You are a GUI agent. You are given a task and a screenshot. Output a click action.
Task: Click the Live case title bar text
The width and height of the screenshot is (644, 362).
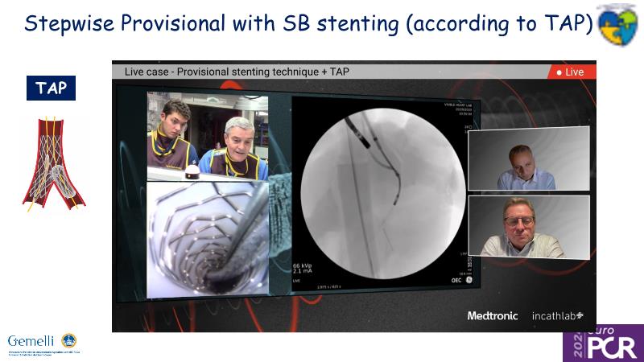tap(237, 72)
